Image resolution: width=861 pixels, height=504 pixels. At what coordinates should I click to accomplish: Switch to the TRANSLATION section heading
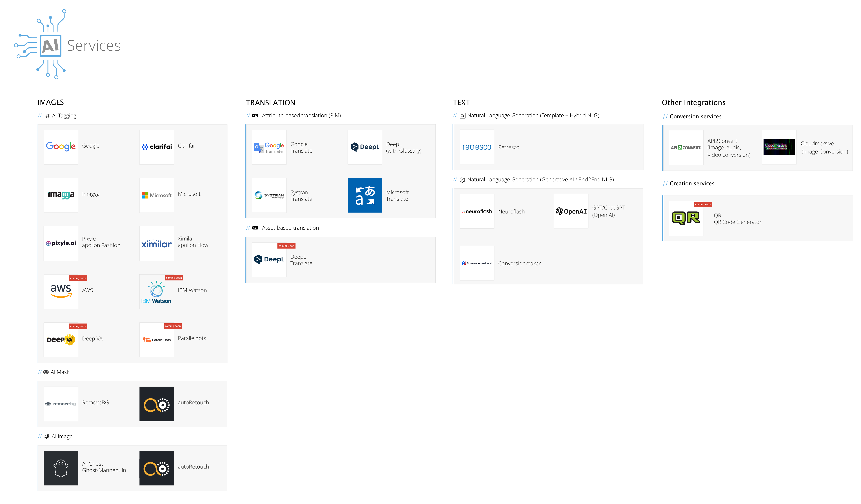click(270, 102)
